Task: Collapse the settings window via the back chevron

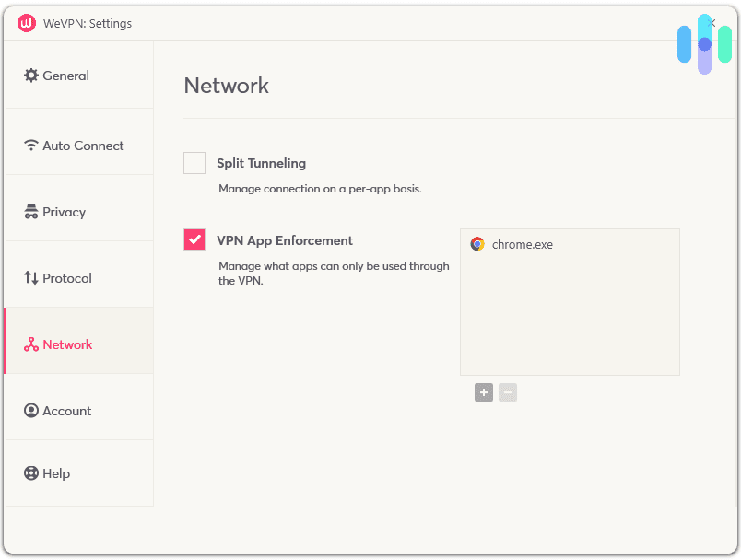Action: 712,23
